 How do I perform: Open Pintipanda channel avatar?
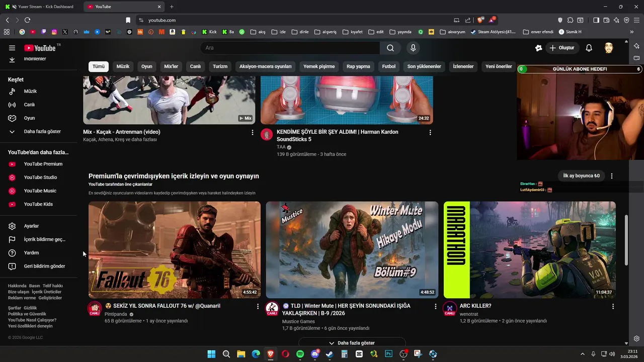95,308
